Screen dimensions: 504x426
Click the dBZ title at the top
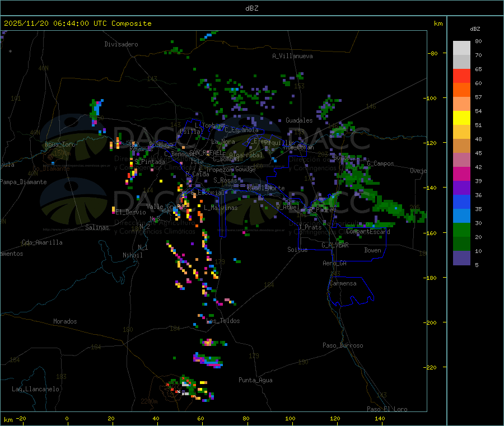click(x=251, y=8)
